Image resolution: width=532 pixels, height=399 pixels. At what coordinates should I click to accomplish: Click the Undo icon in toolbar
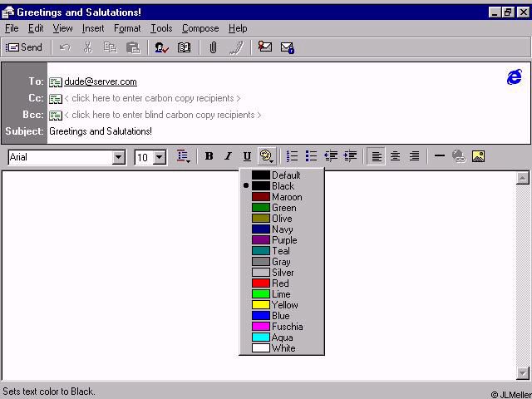(65, 47)
